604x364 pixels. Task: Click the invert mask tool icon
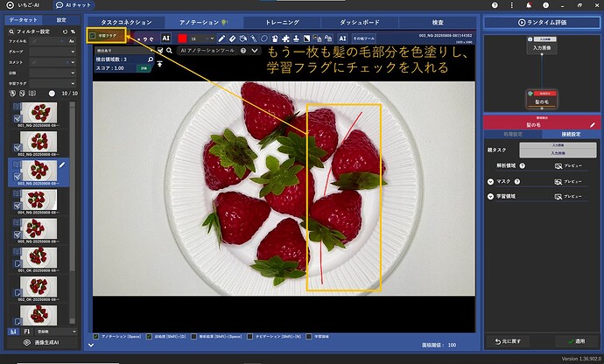click(306, 38)
